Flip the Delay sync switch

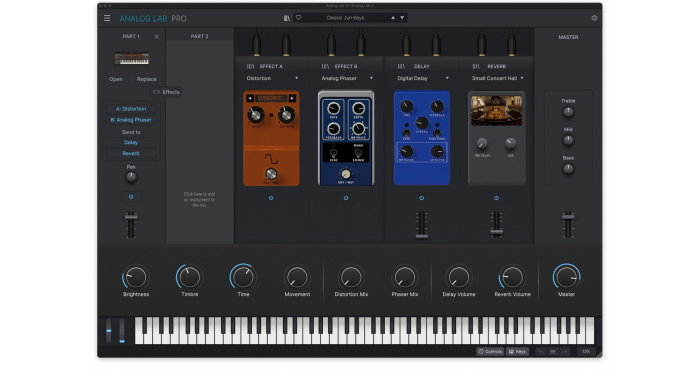(406, 133)
